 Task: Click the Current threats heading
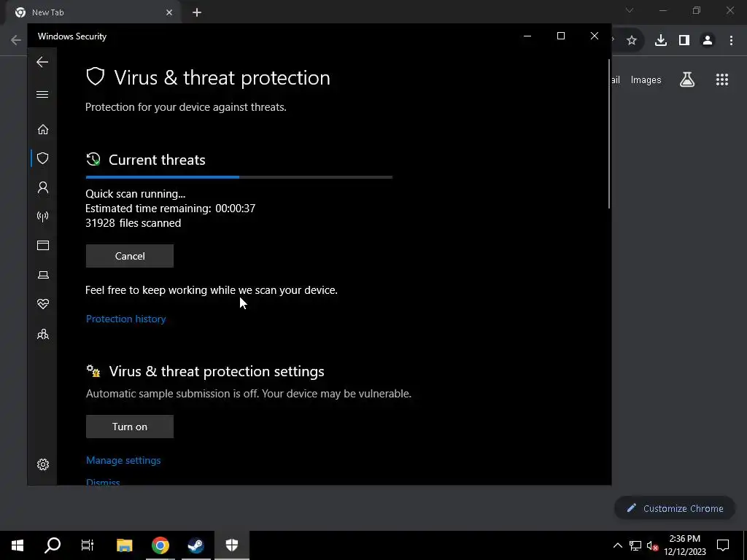157,160
